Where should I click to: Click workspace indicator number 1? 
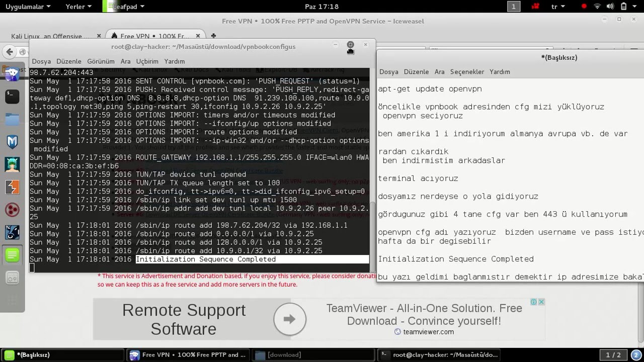(x=513, y=7)
